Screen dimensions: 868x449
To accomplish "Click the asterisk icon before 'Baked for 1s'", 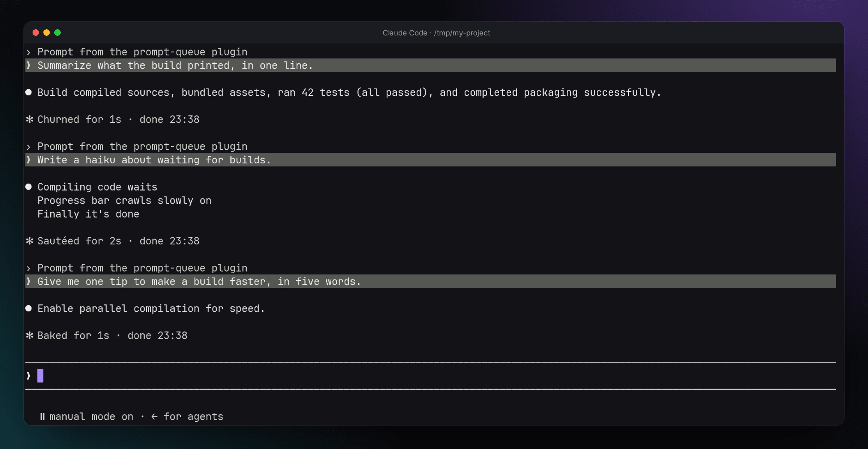I will coord(30,335).
